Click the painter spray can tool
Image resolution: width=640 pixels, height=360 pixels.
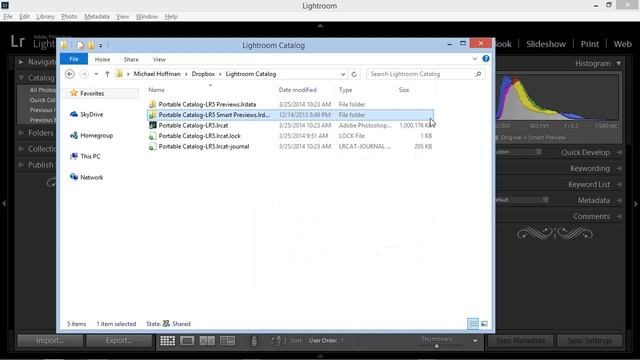point(254,340)
